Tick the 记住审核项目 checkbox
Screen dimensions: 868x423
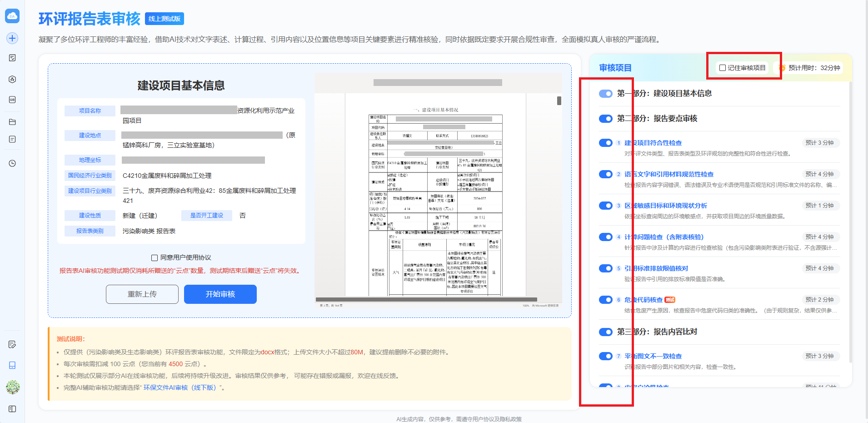click(723, 68)
